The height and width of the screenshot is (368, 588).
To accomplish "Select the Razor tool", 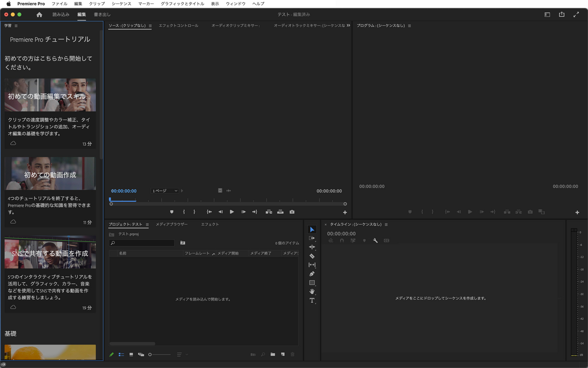I will [312, 256].
